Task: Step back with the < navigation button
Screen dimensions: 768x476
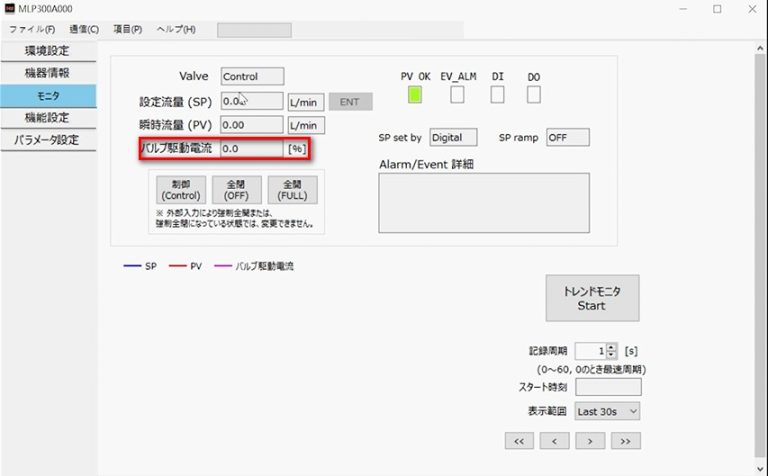Action: click(554, 441)
